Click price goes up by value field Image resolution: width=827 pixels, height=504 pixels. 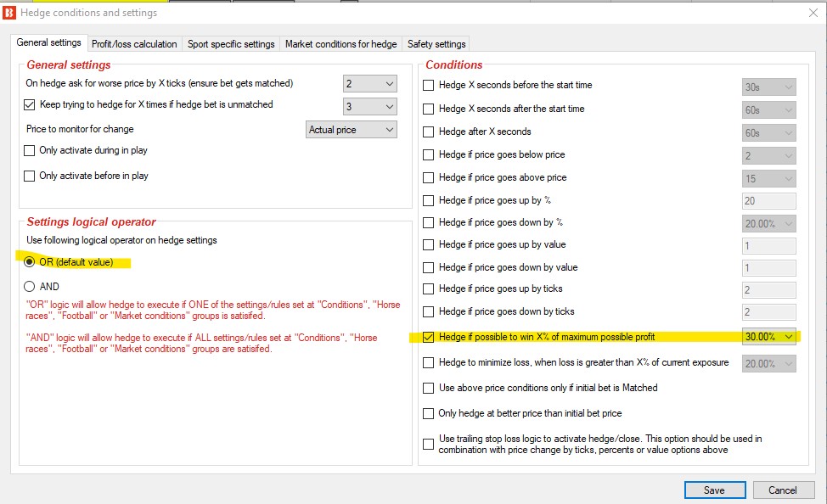click(769, 246)
